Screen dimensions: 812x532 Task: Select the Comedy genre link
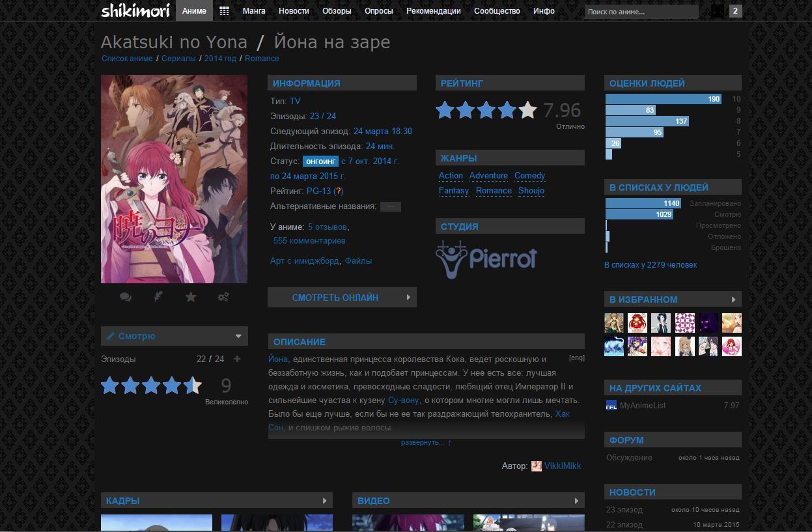(529, 176)
